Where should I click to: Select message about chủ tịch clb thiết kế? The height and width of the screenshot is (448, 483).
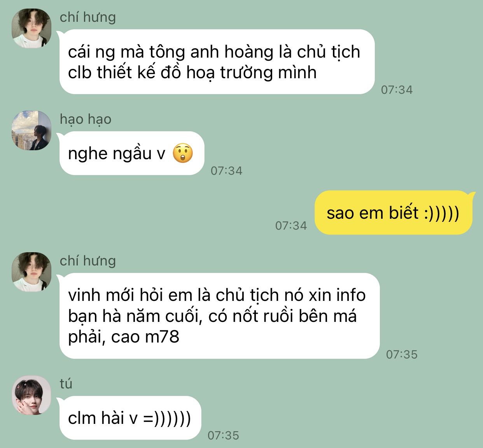pos(217,62)
